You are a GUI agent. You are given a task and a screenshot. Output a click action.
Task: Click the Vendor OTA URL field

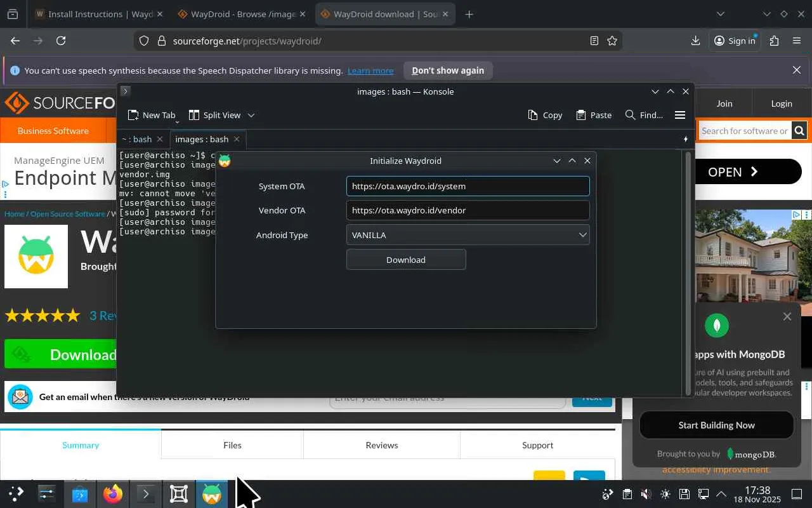468,210
